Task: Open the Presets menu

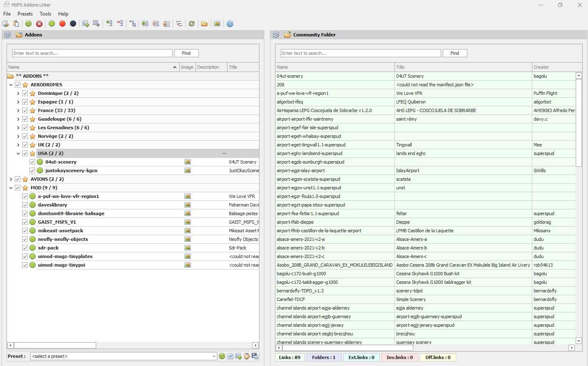Action: [25, 14]
